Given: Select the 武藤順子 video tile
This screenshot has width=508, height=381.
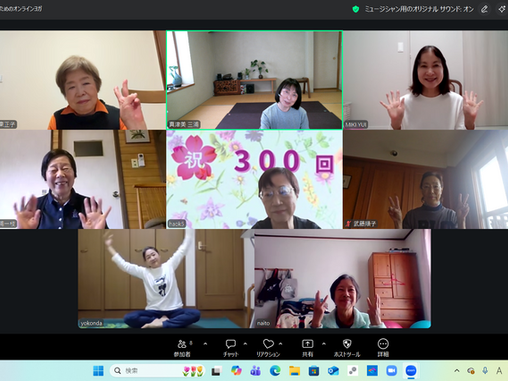Looking at the screenshot, I should pos(426,179).
